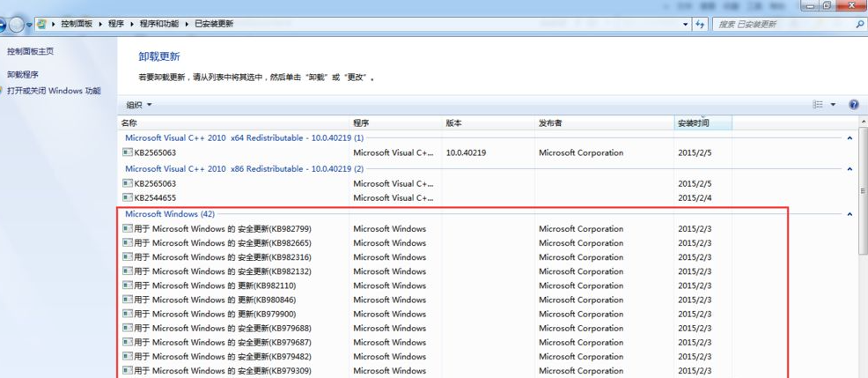The width and height of the screenshot is (868, 378).
Task: Open the address bar history dropdown
Action: tap(686, 25)
